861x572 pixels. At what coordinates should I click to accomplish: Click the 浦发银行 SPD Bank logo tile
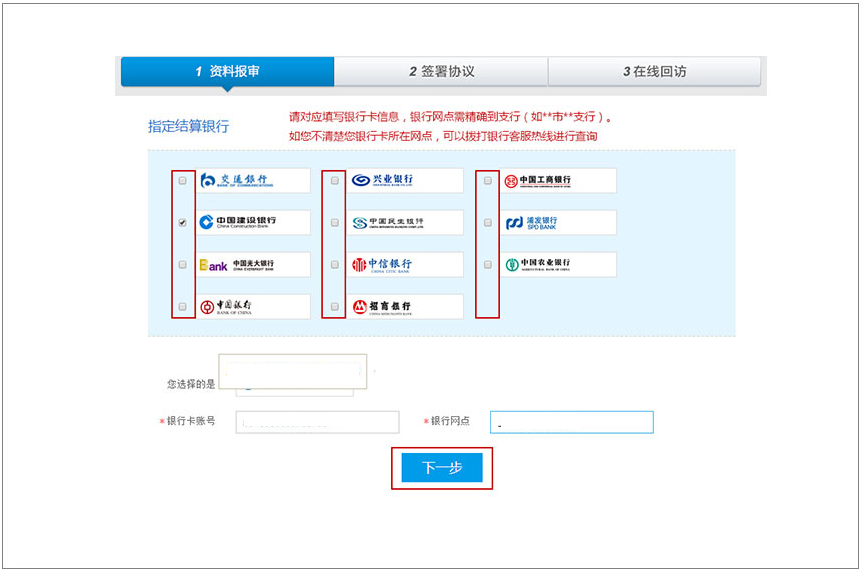click(x=558, y=222)
